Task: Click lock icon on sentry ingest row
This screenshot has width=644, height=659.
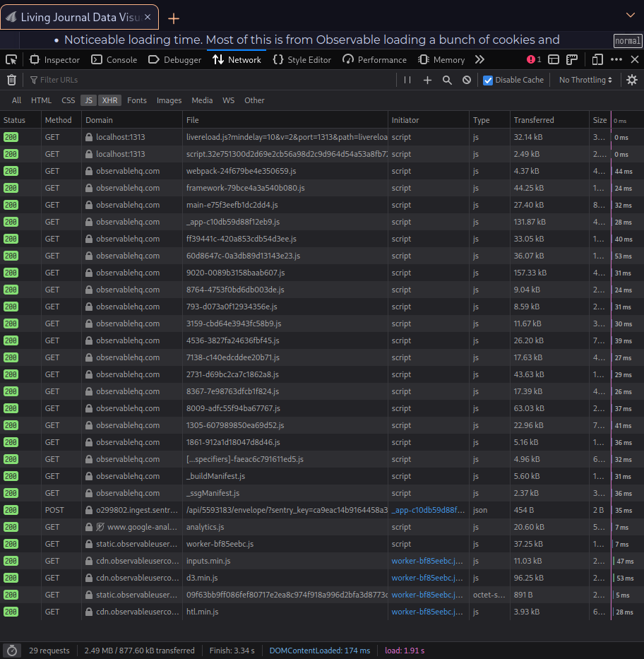Action: [89, 510]
